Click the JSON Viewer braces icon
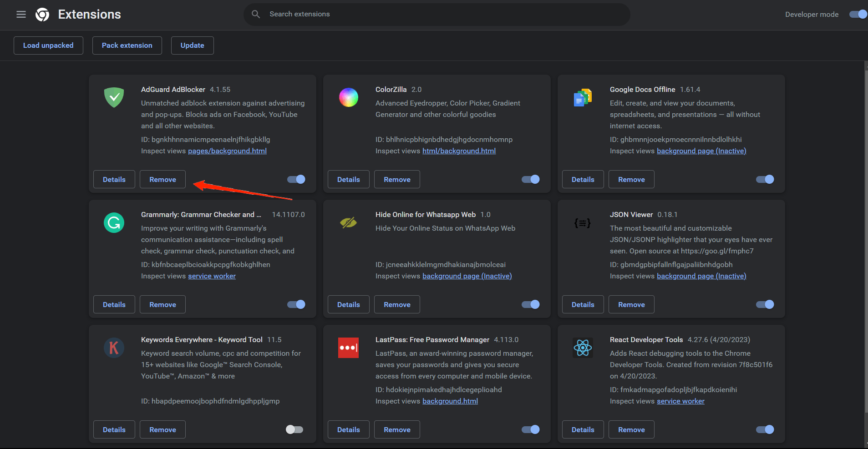This screenshot has width=868, height=449. click(583, 222)
